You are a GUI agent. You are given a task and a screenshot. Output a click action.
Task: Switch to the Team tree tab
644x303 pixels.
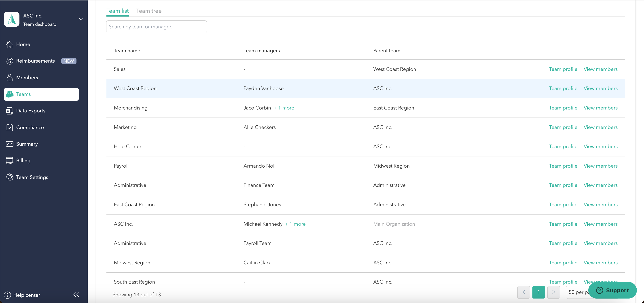coord(149,11)
